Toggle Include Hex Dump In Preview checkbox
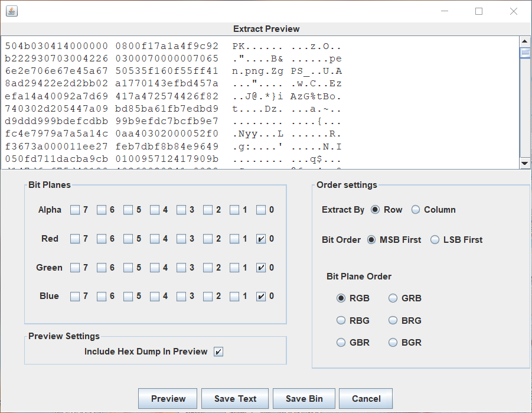 tap(218, 352)
